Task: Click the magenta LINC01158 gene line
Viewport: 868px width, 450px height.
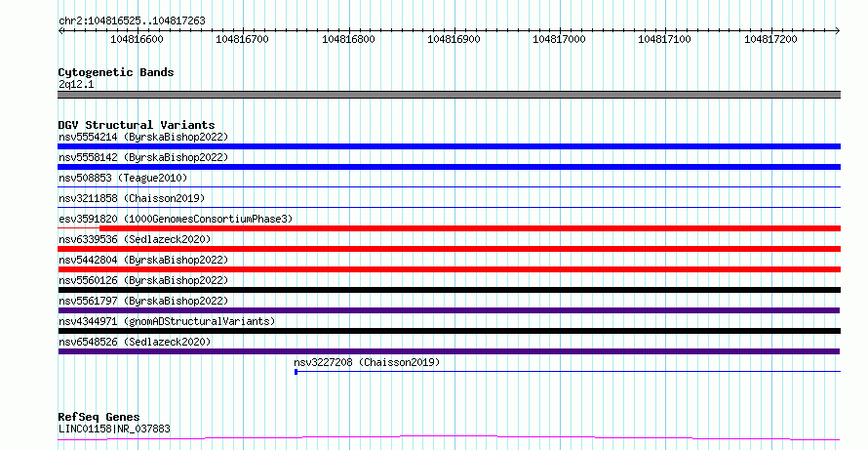Action: click(449, 438)
